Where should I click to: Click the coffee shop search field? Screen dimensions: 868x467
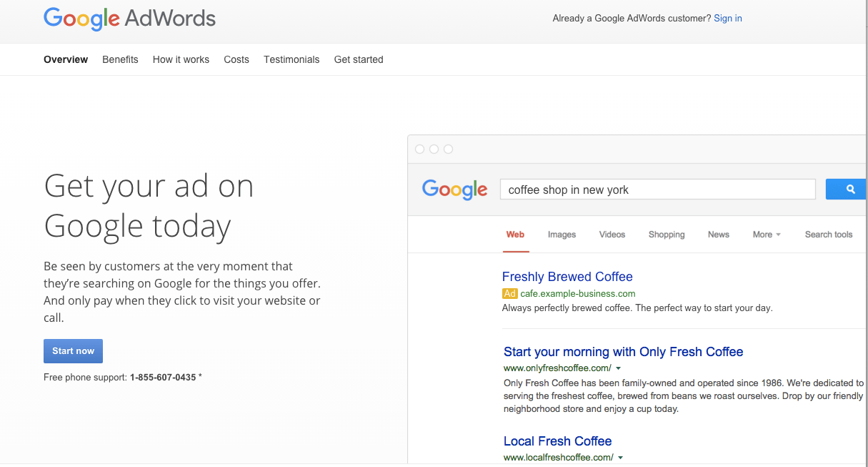[x=657, y=190]
